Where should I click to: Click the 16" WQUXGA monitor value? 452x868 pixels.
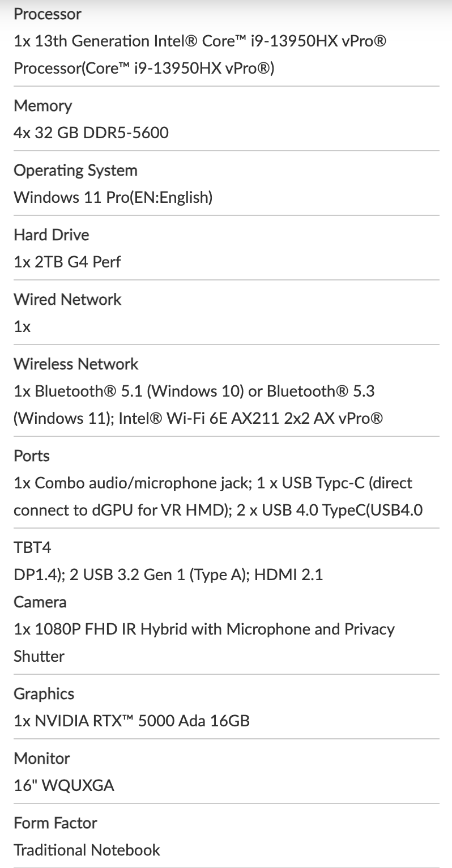64,785
